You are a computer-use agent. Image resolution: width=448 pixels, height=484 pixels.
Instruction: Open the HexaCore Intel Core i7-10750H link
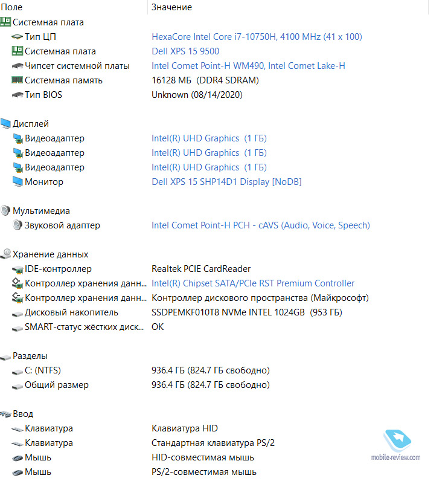coord(257,37)
